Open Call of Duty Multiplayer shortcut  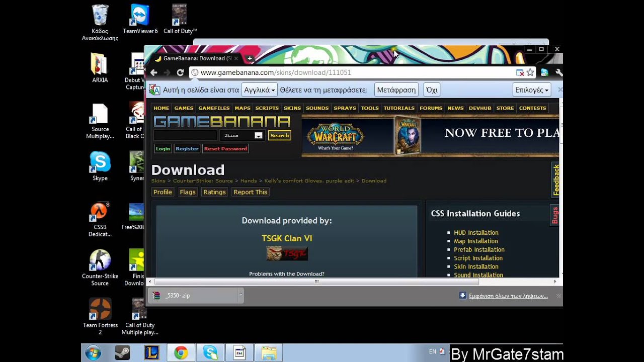click(139, 316)
